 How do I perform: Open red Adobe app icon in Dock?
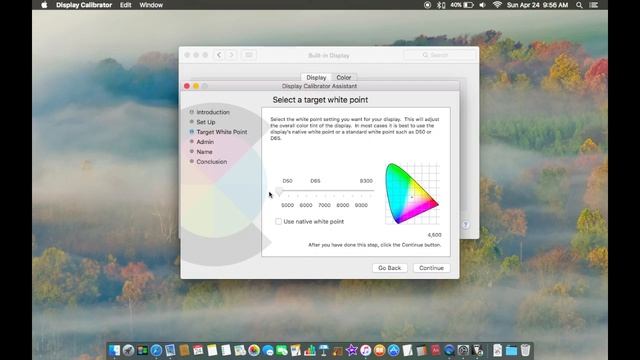[436, 350]
